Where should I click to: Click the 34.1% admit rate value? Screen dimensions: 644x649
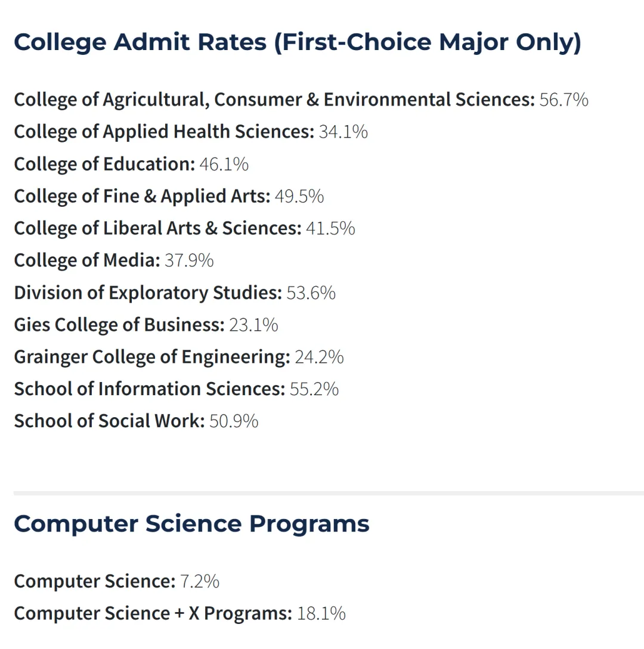pos(343,132)
